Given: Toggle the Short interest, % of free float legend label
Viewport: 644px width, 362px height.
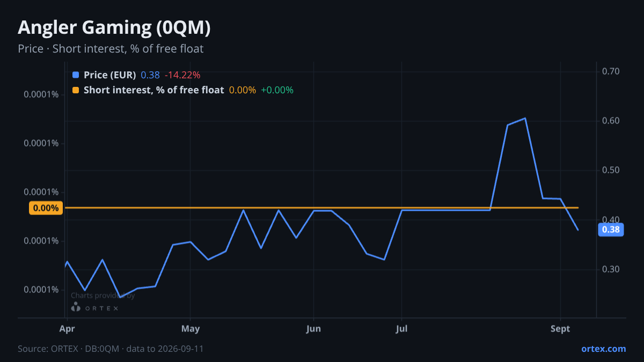Looking at the screenshot, I should coord(153,90).
